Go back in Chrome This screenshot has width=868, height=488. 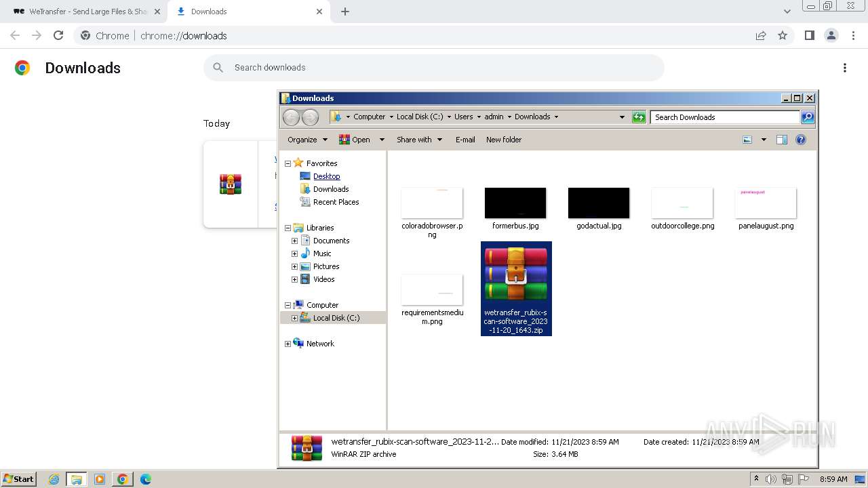[15, 35]
